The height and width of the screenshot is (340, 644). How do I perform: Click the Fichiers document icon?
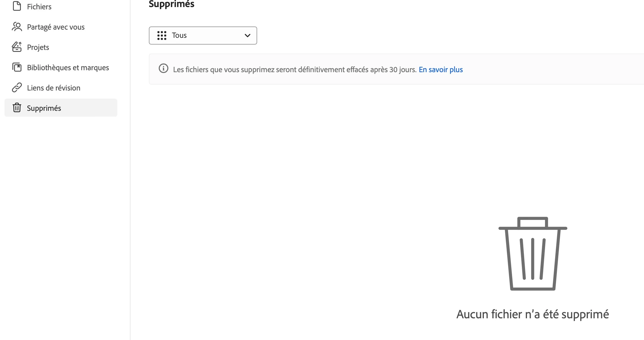[x=17, y=6]
